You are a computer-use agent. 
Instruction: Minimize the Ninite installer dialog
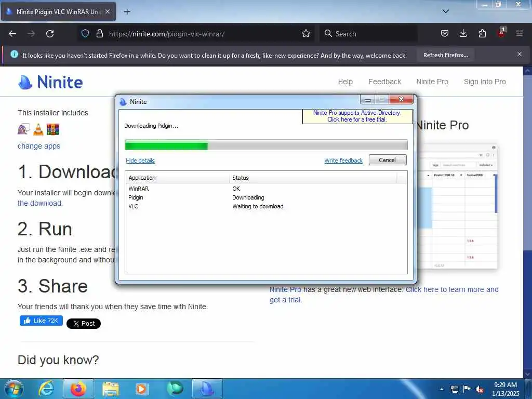367,99
